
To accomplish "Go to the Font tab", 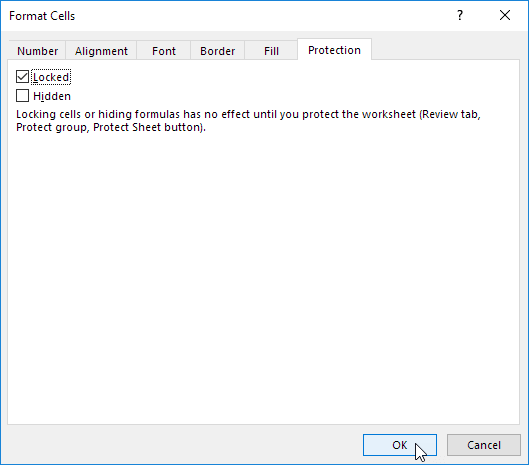I will point(164,51).
